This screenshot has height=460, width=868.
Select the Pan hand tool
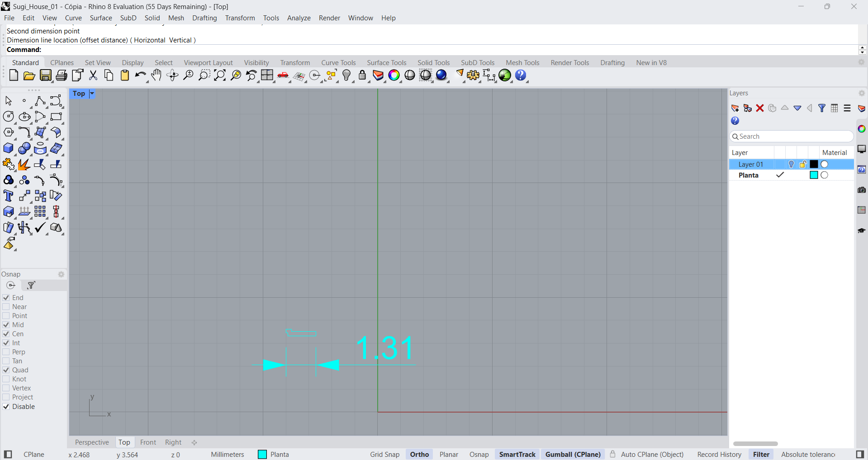coord(157,75)
